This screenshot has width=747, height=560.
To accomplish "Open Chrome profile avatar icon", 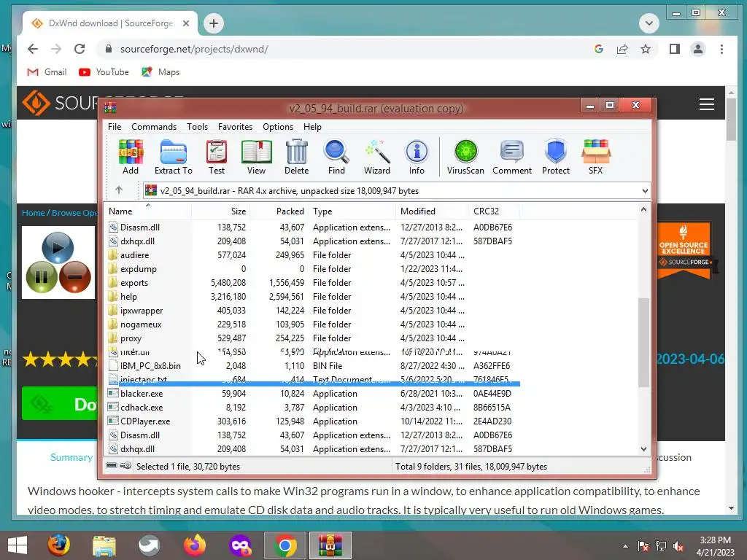I will 698,49.
